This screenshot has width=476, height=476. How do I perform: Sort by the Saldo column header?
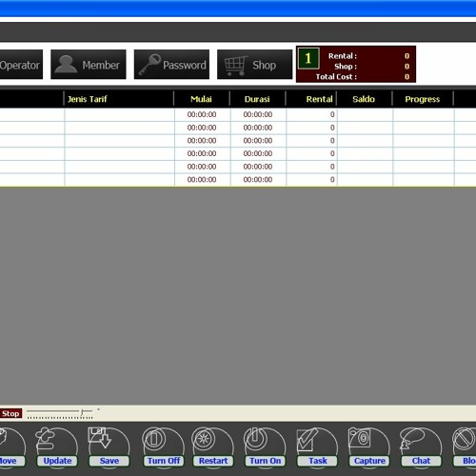click(365, 99)
